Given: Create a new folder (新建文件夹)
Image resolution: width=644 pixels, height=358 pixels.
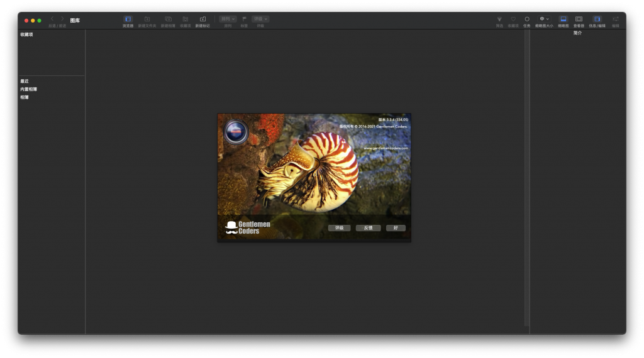Looking at the screenshot, I should [147, 19].
